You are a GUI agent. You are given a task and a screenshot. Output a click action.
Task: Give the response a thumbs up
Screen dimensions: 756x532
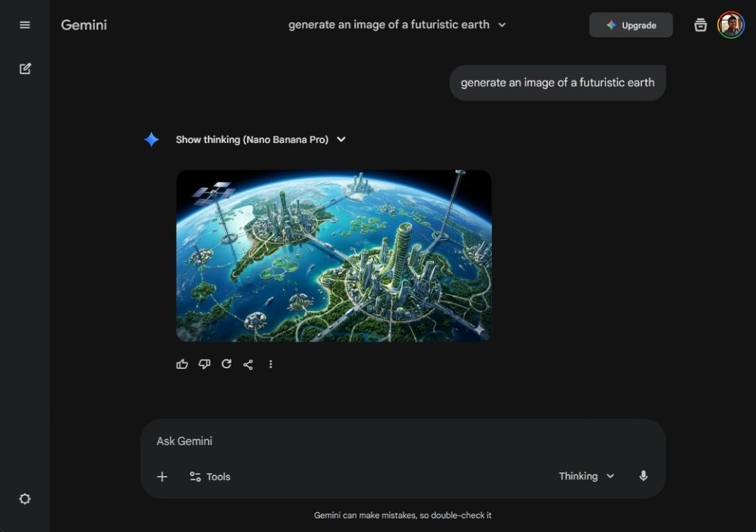[x=182, y=364]
